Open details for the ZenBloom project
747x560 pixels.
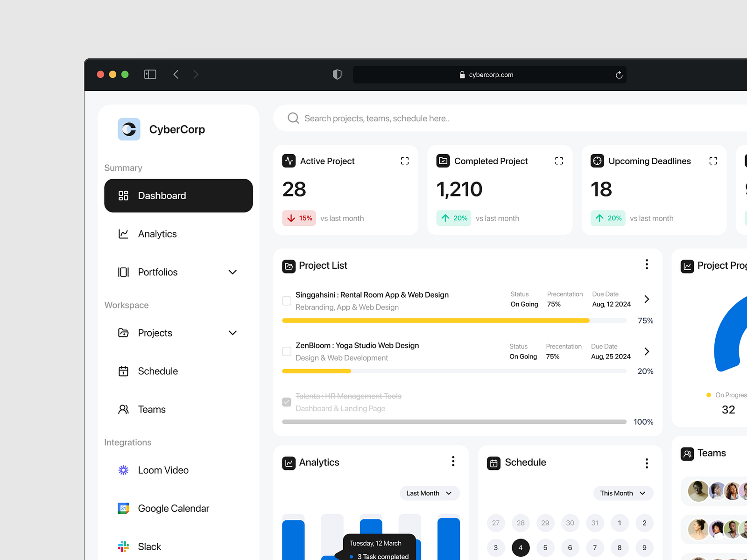pyautogui.click(x=647, y=351)
